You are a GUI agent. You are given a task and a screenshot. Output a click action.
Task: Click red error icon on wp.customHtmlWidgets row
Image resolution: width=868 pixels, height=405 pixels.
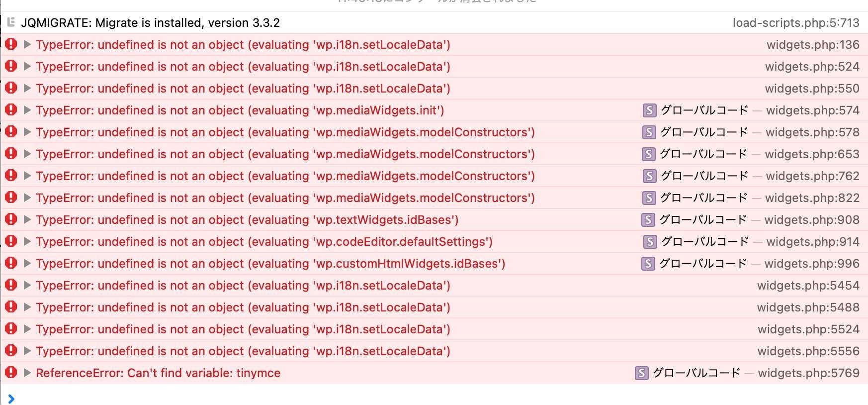pyautogui.click(x=11, y=263)
